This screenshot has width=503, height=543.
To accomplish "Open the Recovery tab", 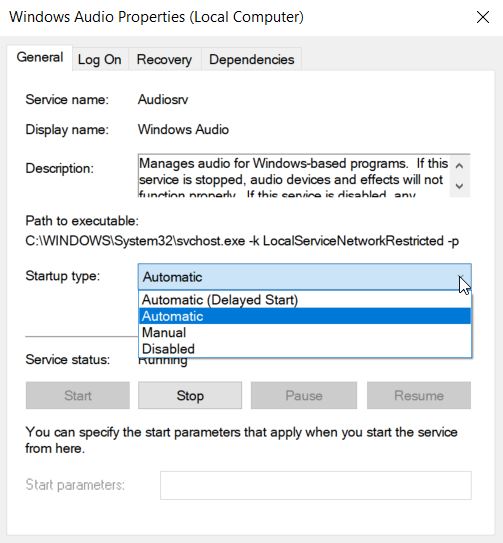I will (165, 60).
